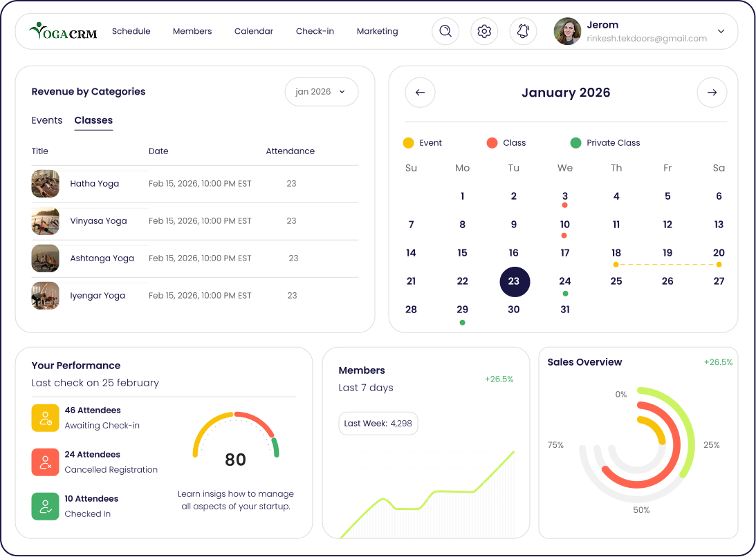Open the settings gear icon
The image size is (756, 557).
click(484, 31)
